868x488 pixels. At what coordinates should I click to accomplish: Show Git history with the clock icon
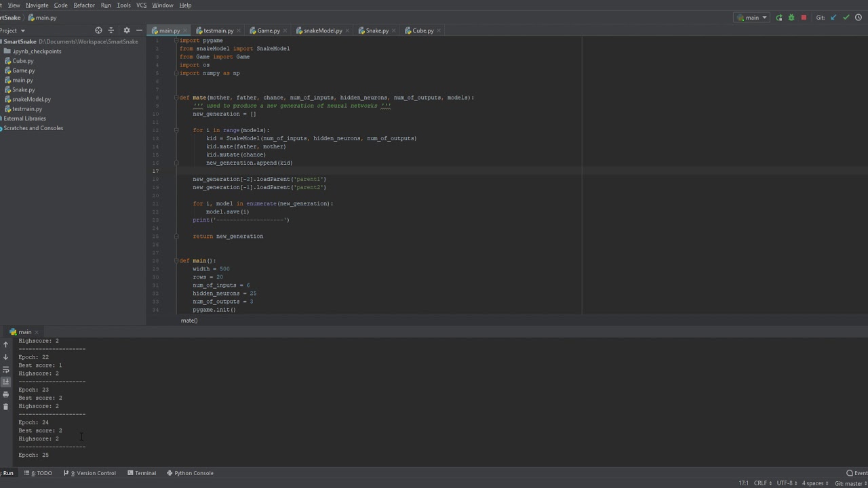859,18
